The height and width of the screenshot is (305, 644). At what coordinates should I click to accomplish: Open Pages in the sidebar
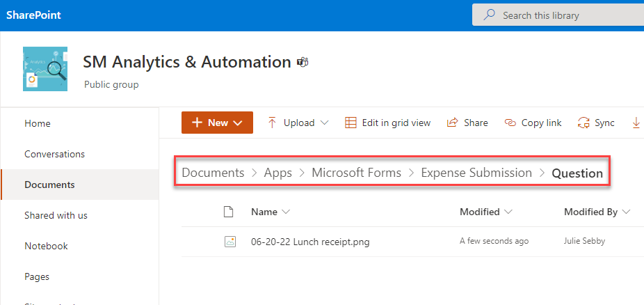coord(37,276)
